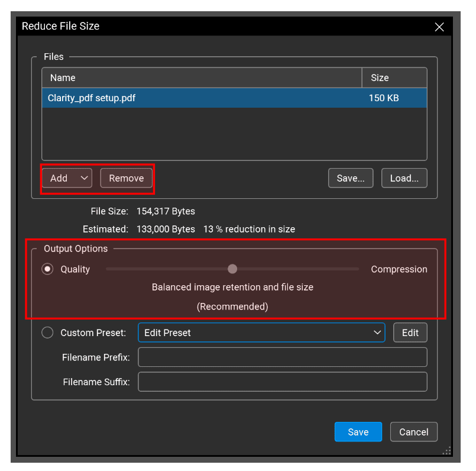Close the Reduce File Size dialog
This screenshot has height=471, width=476.
click(439, 27)
